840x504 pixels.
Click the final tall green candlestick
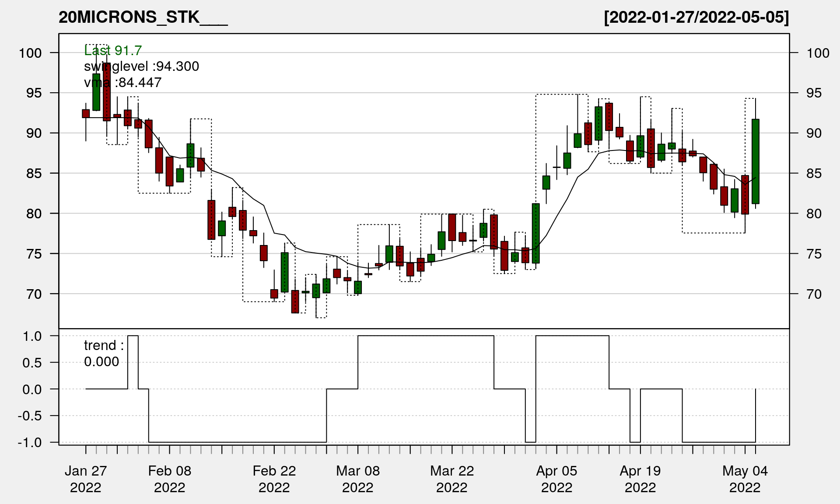tap(756, 161)
